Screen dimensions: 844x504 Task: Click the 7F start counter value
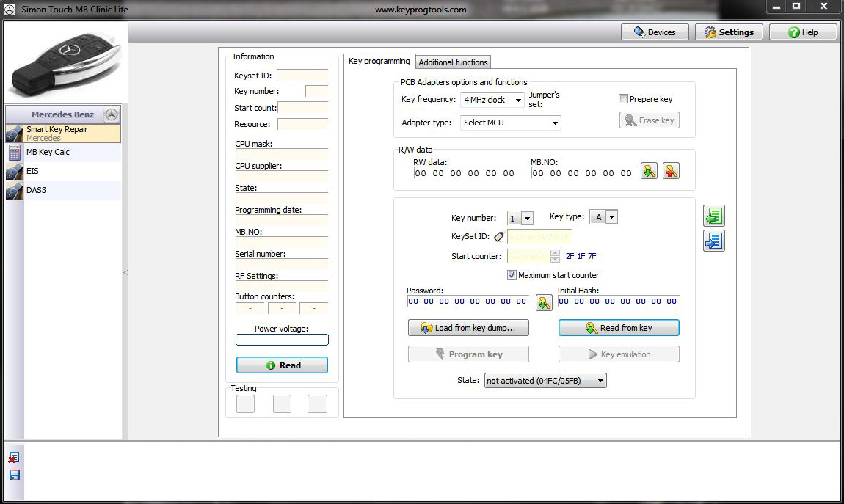592,256
